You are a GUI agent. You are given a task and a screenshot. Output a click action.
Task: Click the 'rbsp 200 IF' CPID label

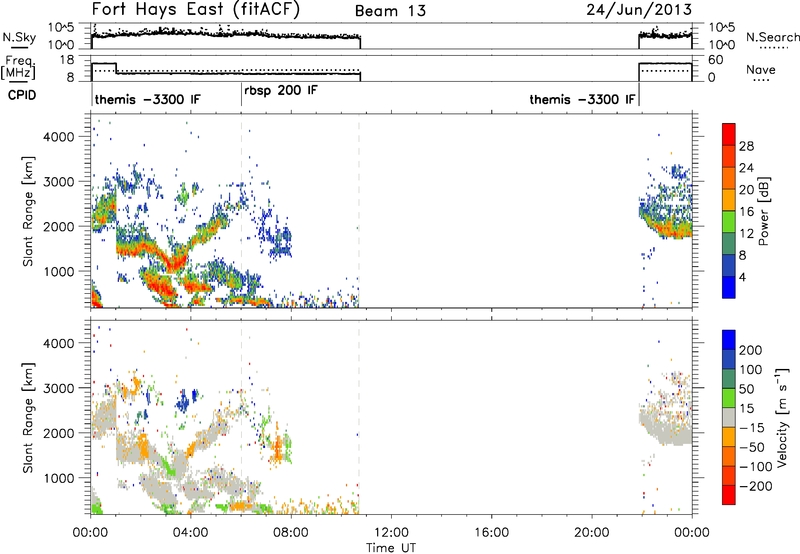click(281, 91)
